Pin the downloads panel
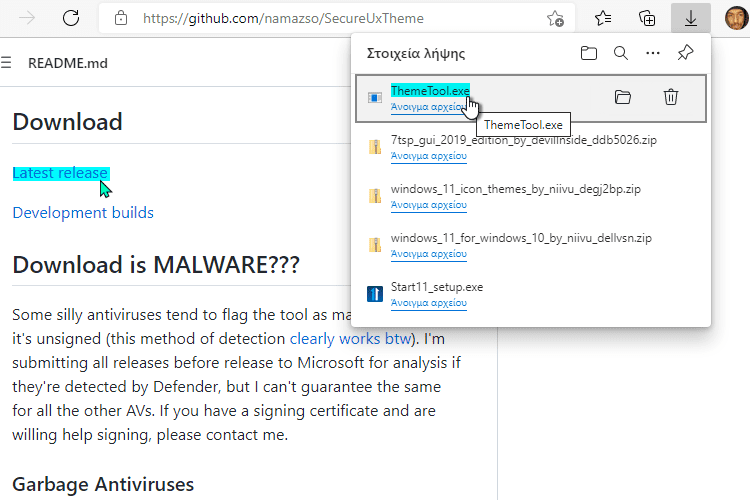The height and width of the screenshot is (500, 750). (685, 53)
